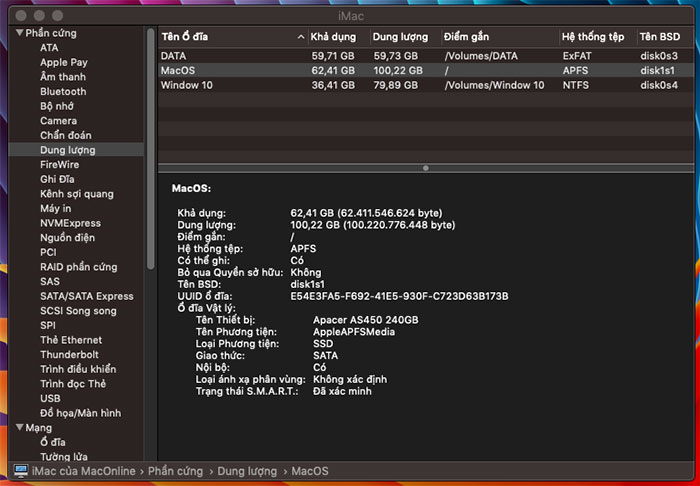Open Trình đọc Thẻ section
This screenshot has width=700, height=486.
coord(73,384)
